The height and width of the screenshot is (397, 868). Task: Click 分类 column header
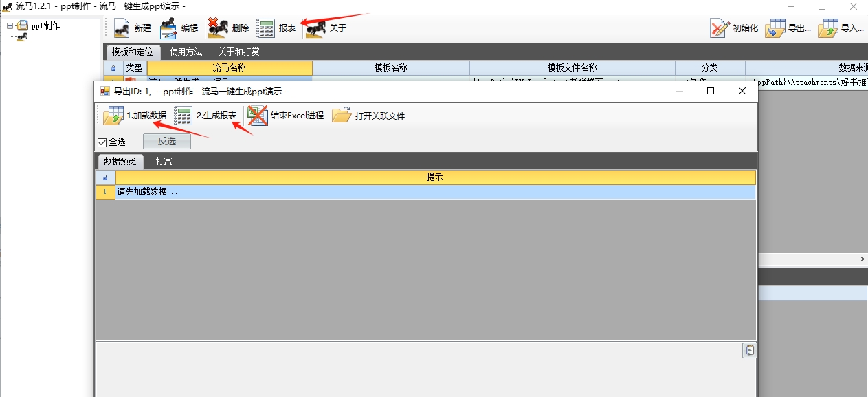(710, 68)
